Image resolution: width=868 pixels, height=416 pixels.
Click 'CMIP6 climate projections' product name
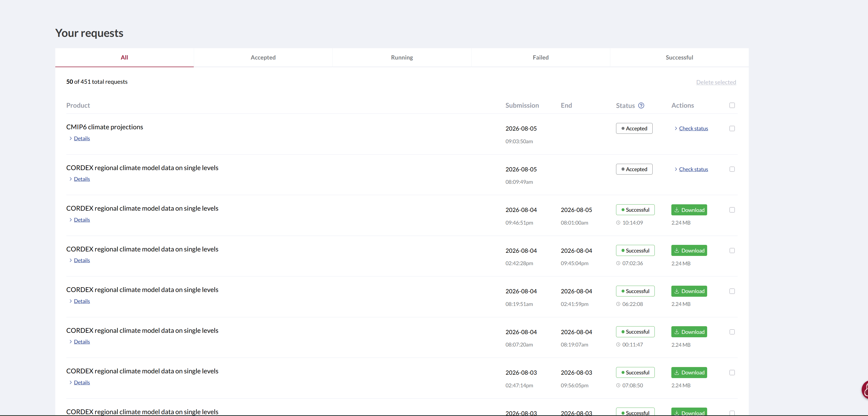[x=105, y=127]
